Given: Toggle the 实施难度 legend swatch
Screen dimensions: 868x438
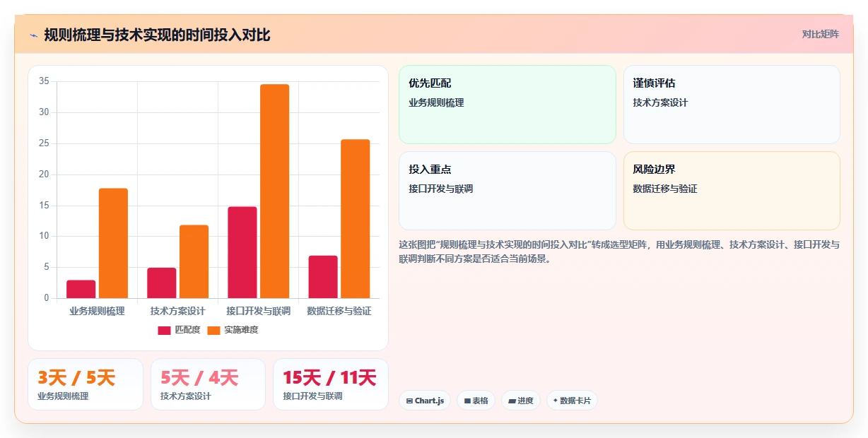Looking at the screenshot, I should pyautogui.click(x=213, y=330).
